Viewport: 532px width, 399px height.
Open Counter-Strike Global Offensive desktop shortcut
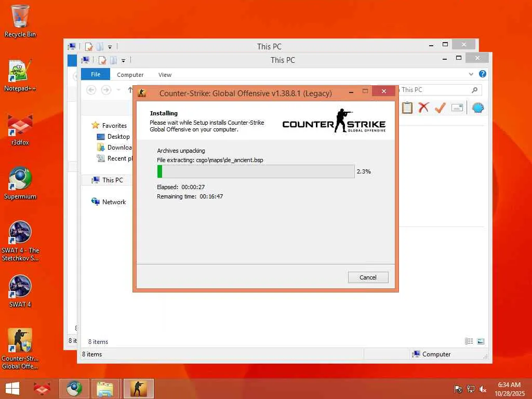[x=20, y=349]
